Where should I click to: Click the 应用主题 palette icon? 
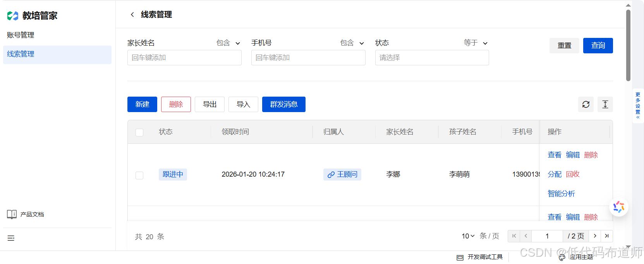coord(562,257)
